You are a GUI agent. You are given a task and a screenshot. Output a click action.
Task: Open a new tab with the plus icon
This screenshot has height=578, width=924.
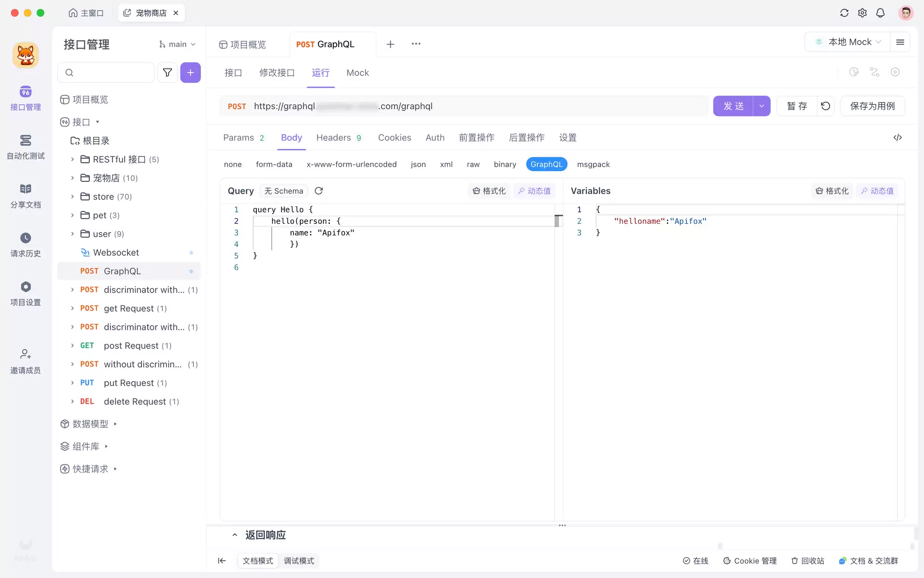[390, 44]
